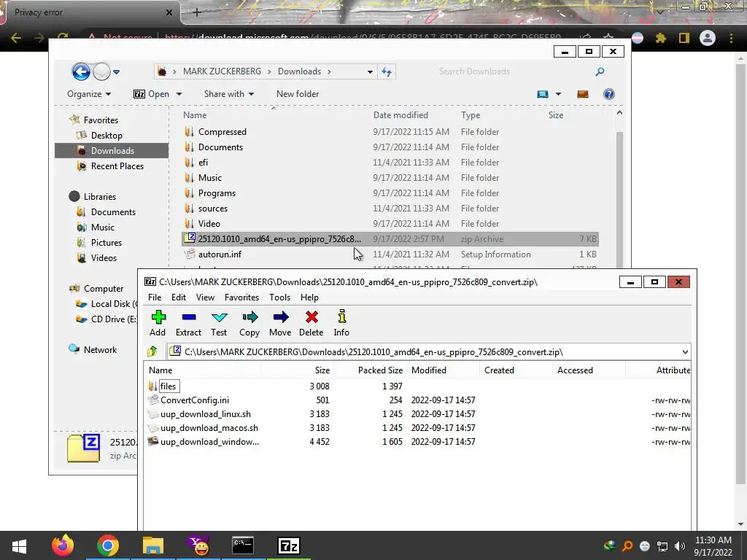
Task: Run Test on the archive in 7-Zip
Action: click(219, 323)
